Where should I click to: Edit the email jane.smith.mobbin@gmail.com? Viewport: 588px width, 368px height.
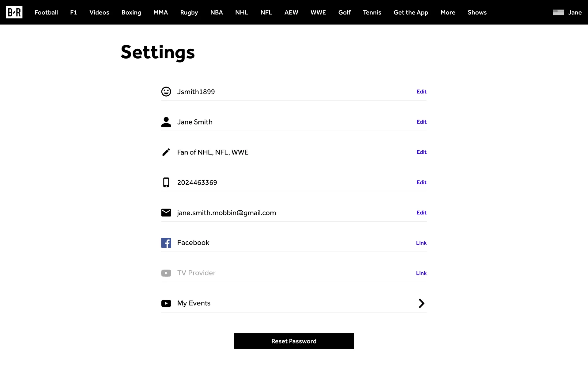click(421, 213)
